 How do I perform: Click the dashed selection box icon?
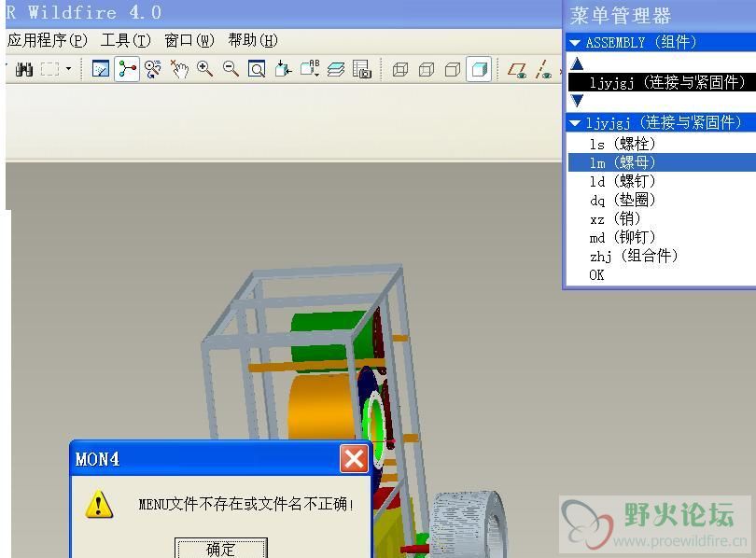49,69
